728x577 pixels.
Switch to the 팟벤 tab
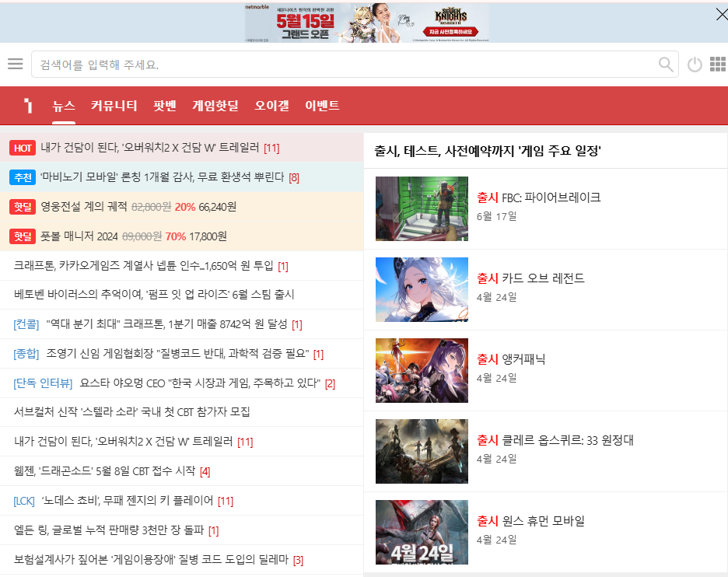(x=165, y=106)
